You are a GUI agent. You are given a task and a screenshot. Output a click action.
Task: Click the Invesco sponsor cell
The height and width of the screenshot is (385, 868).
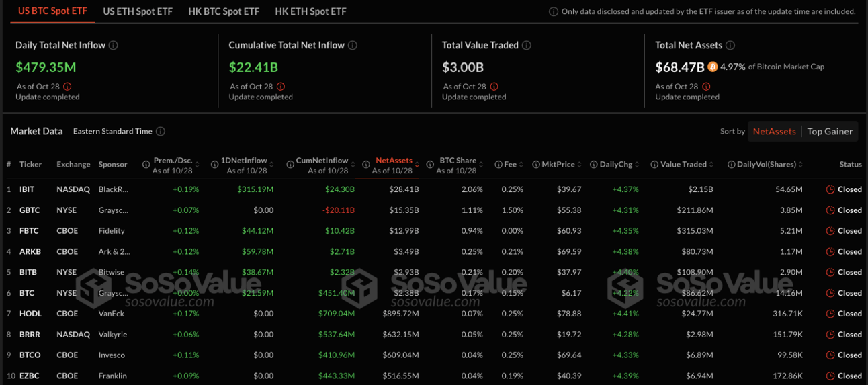click(x=112, y=355)
